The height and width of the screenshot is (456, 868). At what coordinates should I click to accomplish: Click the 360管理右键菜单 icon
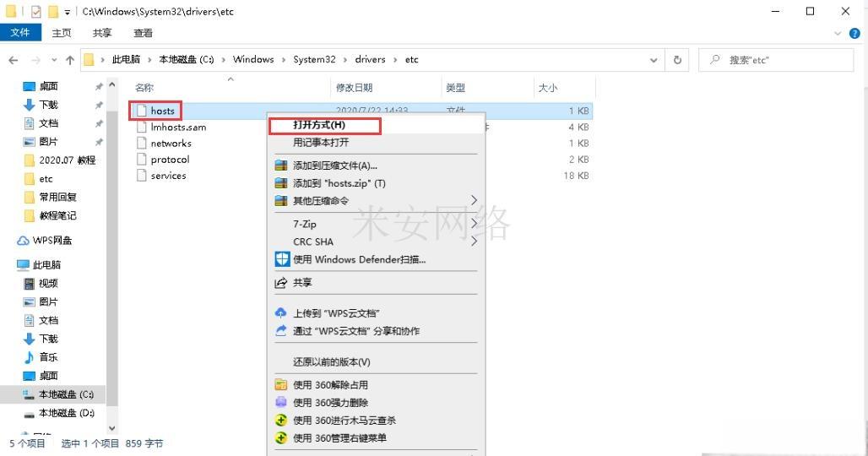point(281,437)
